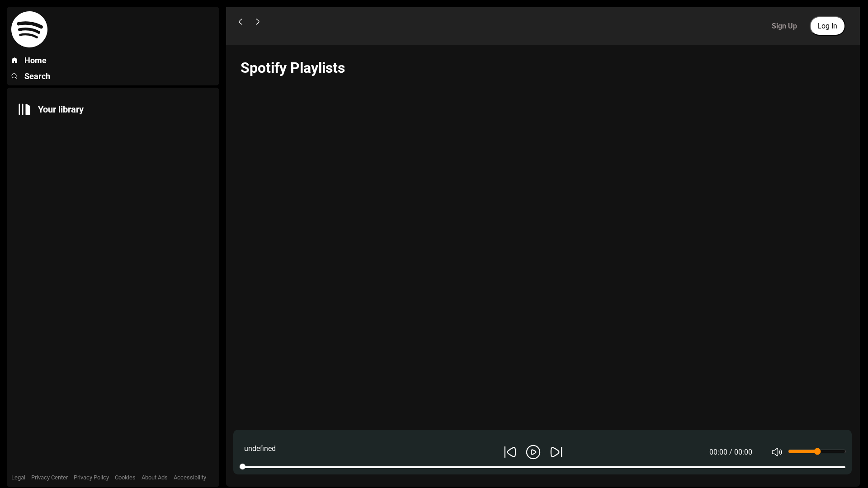Open the Privacy Center link

pyautogui.click(x=49, y=478)
